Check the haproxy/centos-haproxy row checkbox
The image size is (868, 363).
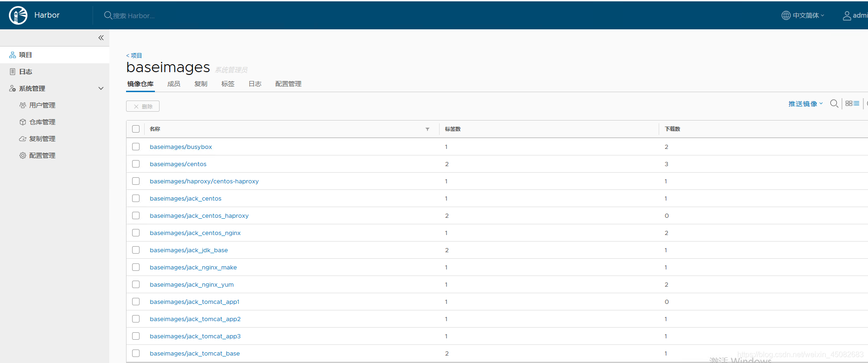click(136, 181)
